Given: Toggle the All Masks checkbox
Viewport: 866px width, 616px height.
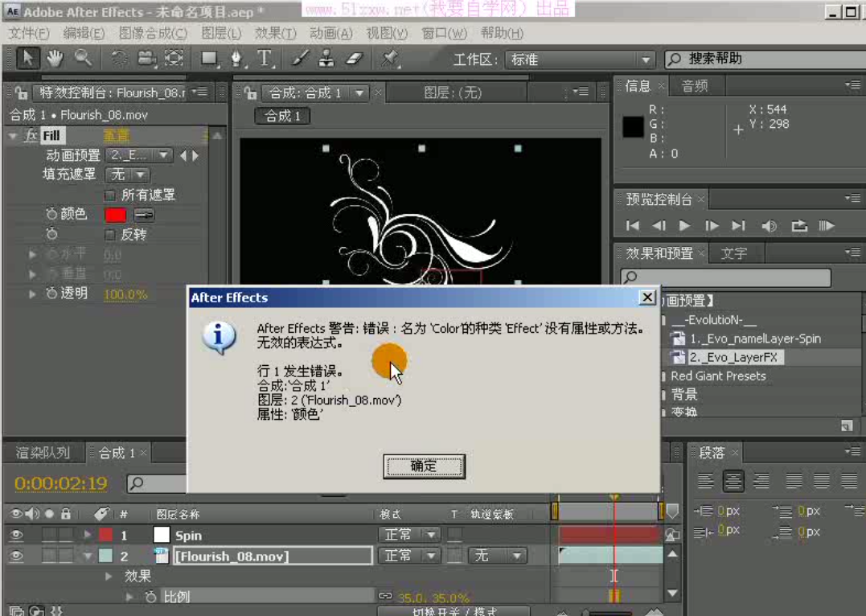Looking at the screenshot, I should point(110,195).
